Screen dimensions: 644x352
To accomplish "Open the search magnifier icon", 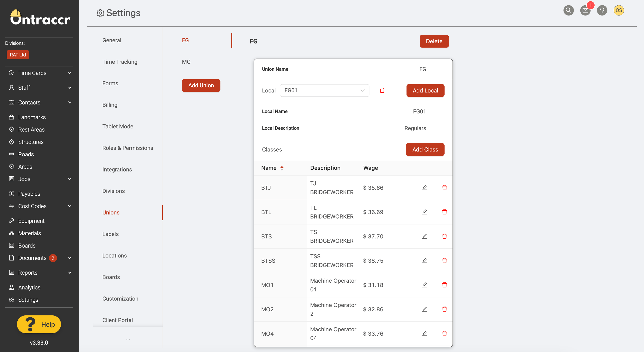I will [569, 10].
